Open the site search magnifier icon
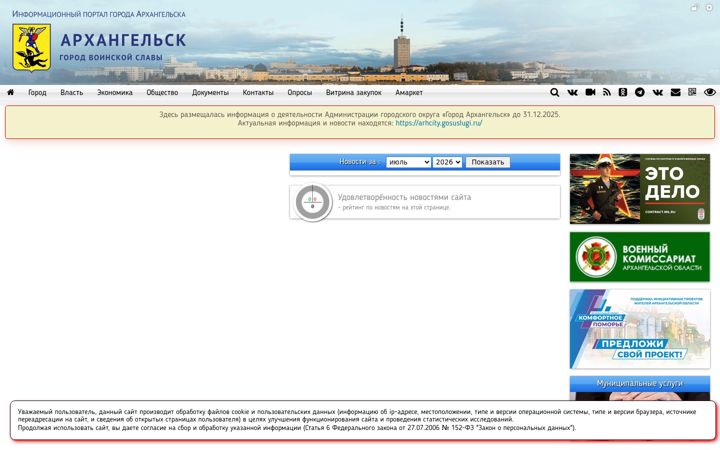 point(555,93)
